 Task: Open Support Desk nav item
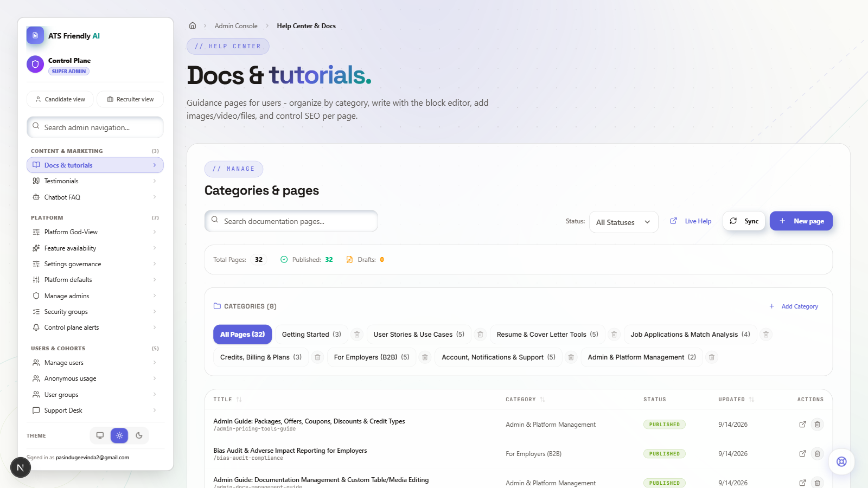click(x=95, y=410)
